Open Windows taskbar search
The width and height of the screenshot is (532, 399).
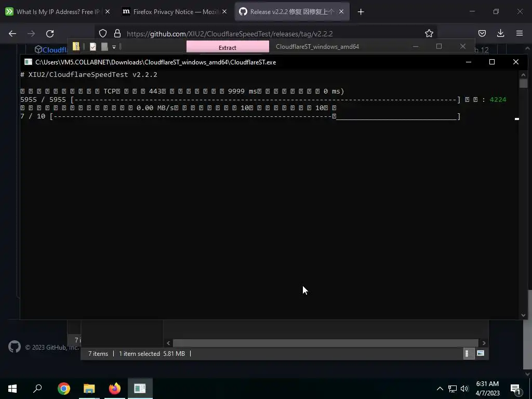point(37,388)
